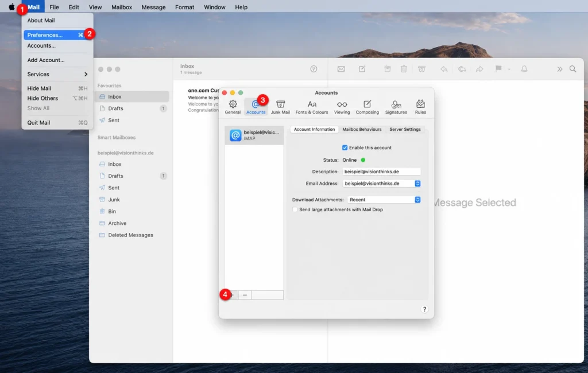
Task: Open the View menu
Action: point(95,7)
